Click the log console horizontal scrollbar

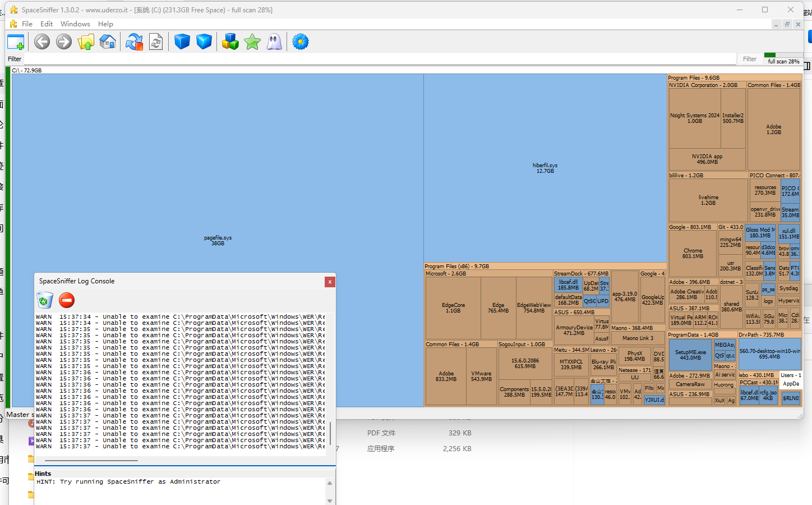pyautogui.click(x=91, y=461)
